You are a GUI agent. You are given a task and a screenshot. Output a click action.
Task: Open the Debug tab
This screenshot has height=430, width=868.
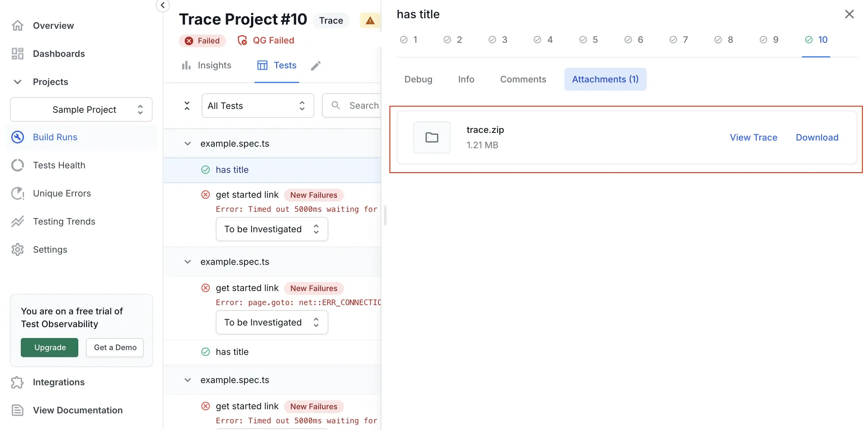pos(418,80)
